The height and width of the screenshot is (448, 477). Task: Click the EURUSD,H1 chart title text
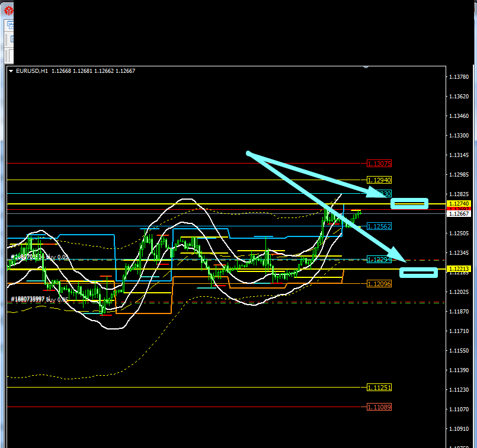pos(32,71)
